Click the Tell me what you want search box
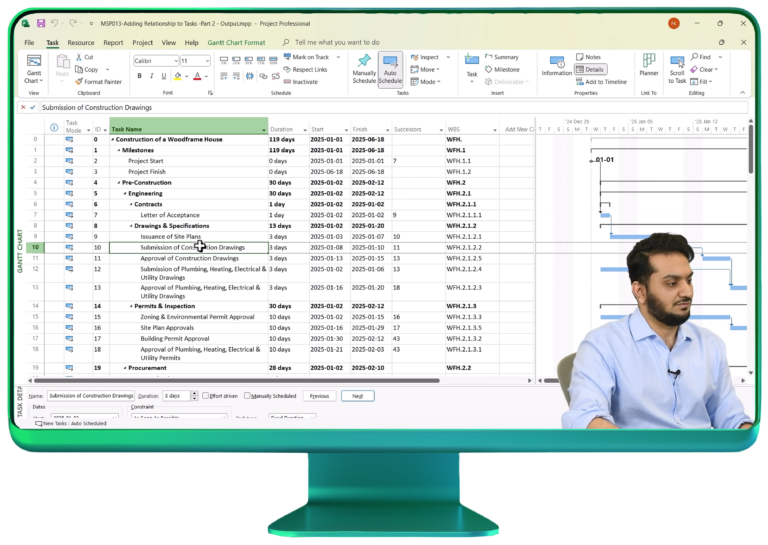Image resolution: width=768 pixels, height=545 pixels. click(x=337, y=43)
